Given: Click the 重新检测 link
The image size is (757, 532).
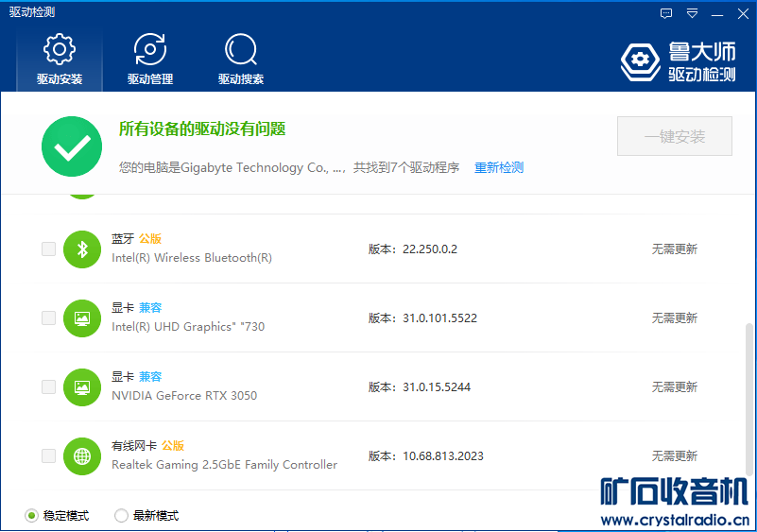Looking at the screenshot, I should click(x=499, y=167).
